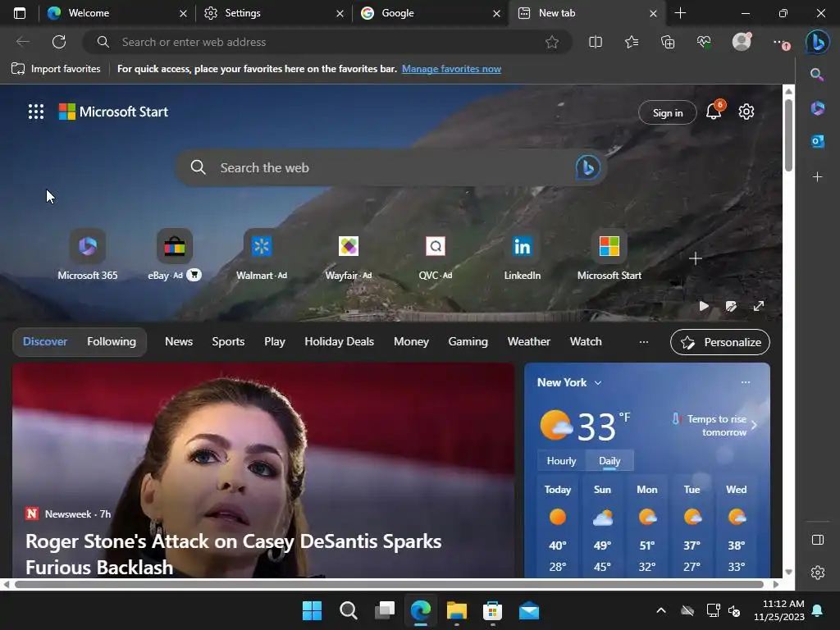Image resolution: width=840 pixels, height=630 pixels.
Task: Toggle sidebar visibility panel icon
Action: (818, 540)
